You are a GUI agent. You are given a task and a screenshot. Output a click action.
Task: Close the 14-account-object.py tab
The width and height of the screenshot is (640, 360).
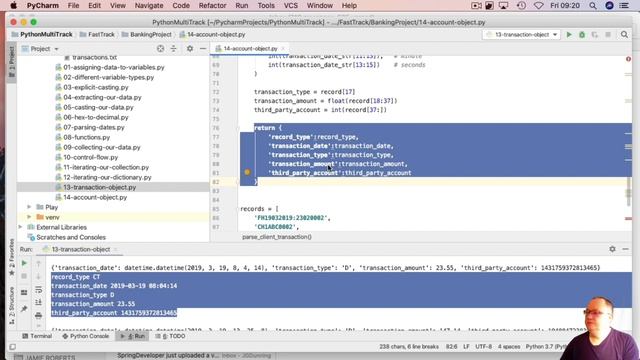point(283,49)
